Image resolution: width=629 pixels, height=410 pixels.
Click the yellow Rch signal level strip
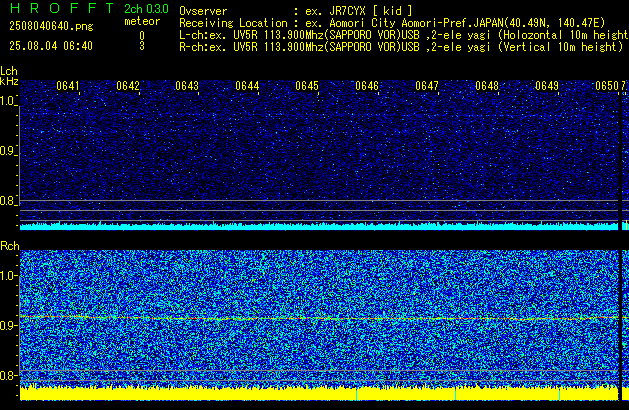tap(319, 394)
